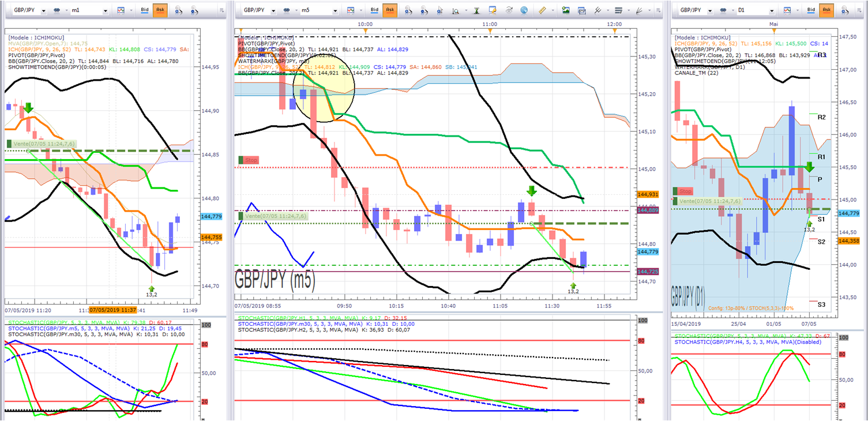The height and width of the screenshot is (421, 868).
Task: Toggle Ask price in the m5 chart
Action: click(390, 10)
